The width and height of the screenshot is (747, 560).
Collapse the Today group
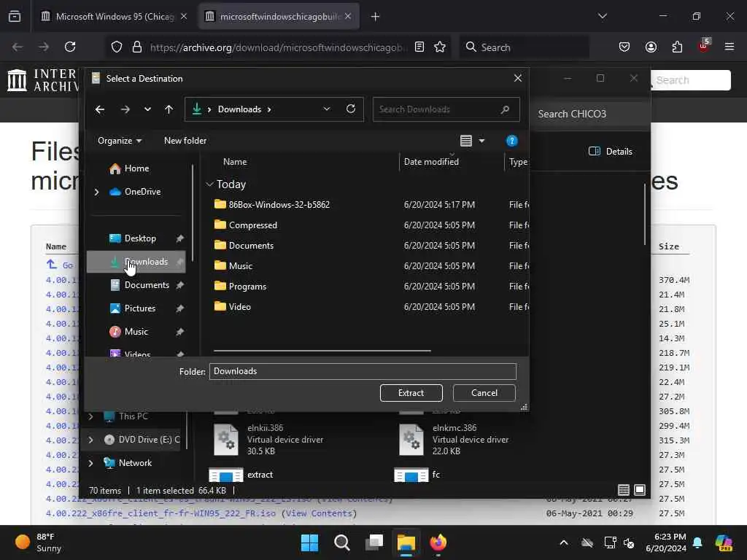(x=209, y=184)
